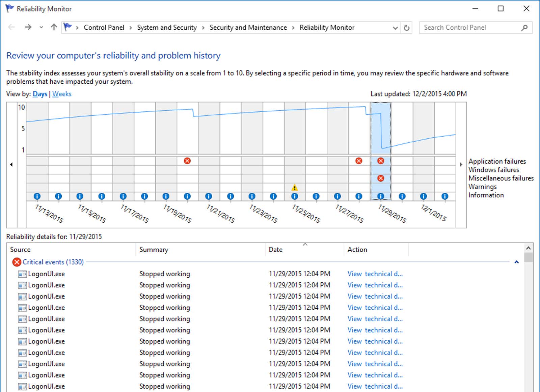Sort by the Source column header

tap(71, 250)
